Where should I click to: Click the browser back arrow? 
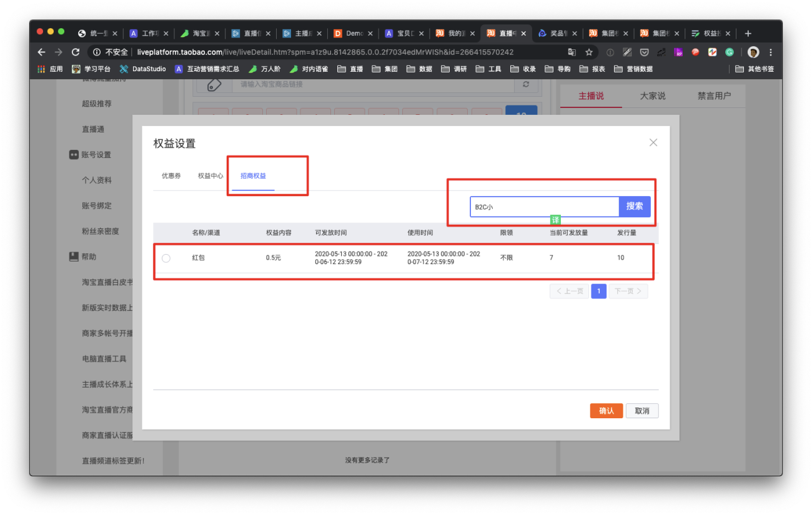pyautogui.click(x=41, y=52)
